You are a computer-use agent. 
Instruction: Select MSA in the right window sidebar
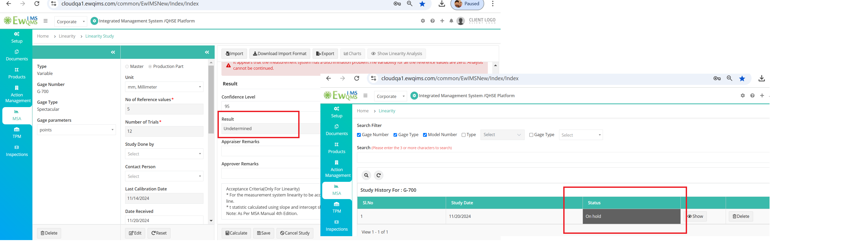pyautogui.click(x=336, y=190)
